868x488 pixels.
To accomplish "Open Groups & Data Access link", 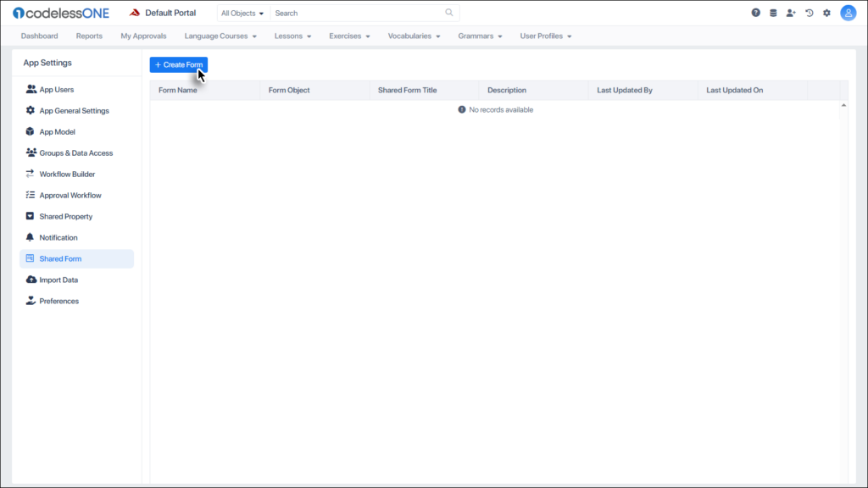I will [76, 152].
